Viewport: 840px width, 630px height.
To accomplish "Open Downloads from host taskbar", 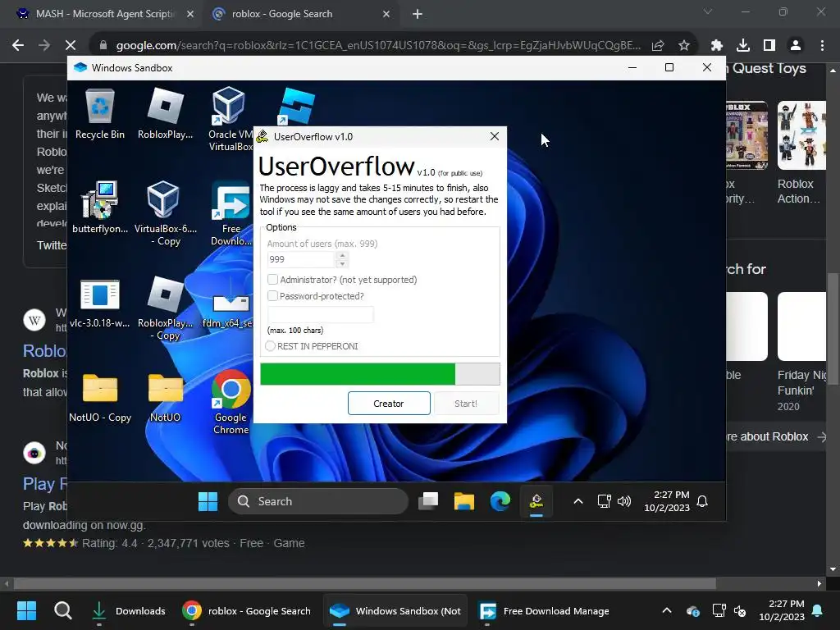I will tap(129, 610).
